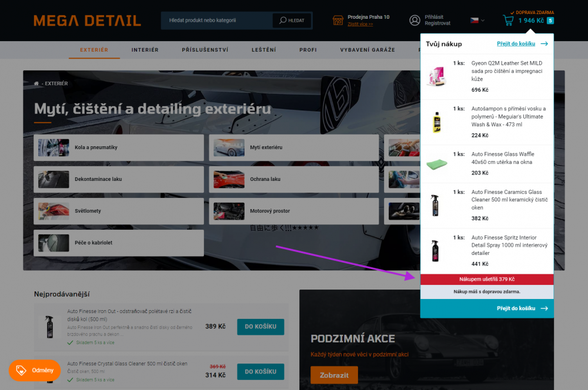The width and height of the screenshot is (588, 390).
Task: Click the bottom 'Přejít do košíku' button
Action: click(x=487, y=308)
